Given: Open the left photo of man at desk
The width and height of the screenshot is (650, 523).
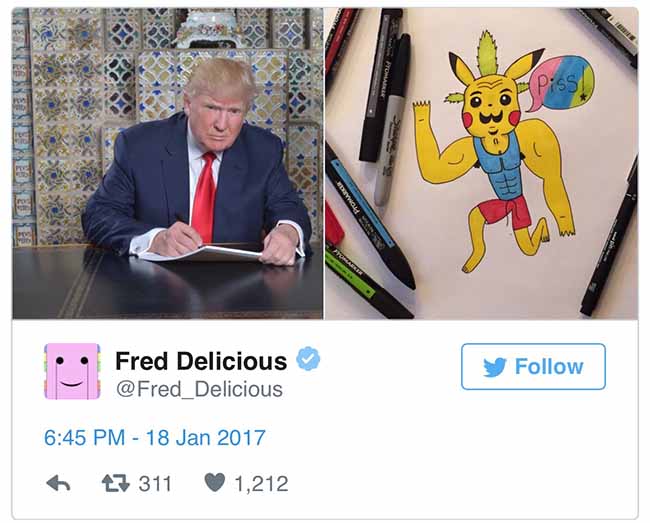Looking at the screenshot, I should pos(168,164).
